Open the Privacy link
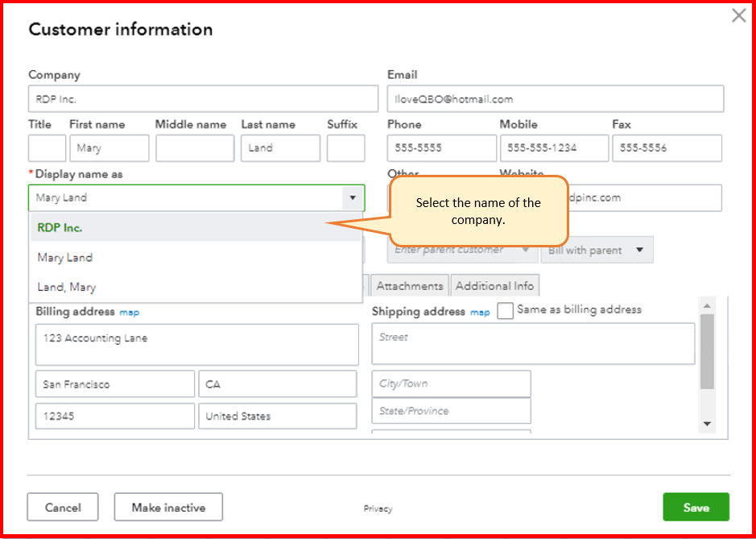The height and width of the screenshot is (539, 756). click(x=378, y=508)
